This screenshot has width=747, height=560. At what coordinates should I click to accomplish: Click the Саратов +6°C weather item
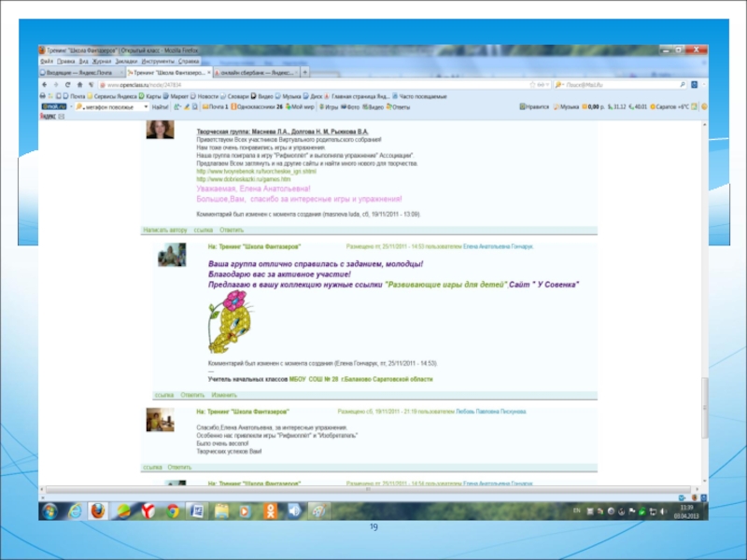(x=669, y=107)
